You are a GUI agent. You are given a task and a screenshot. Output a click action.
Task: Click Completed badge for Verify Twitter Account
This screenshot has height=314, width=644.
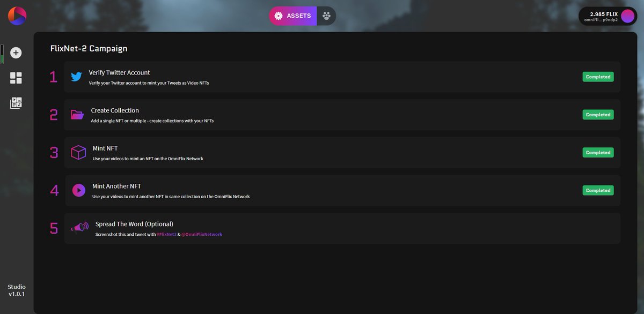(x=598, y=77)
